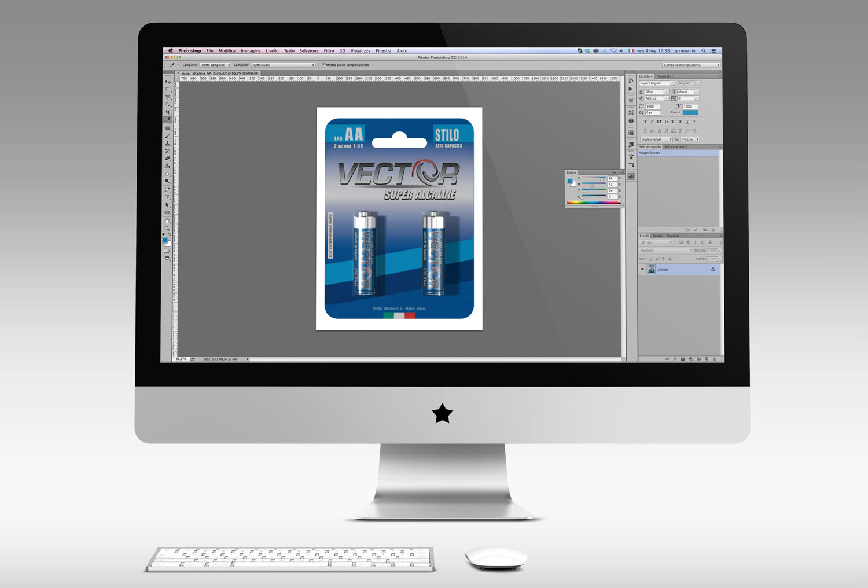868x588 pixels.
Task: Open the Modifica menu
Action: (227, 51)
